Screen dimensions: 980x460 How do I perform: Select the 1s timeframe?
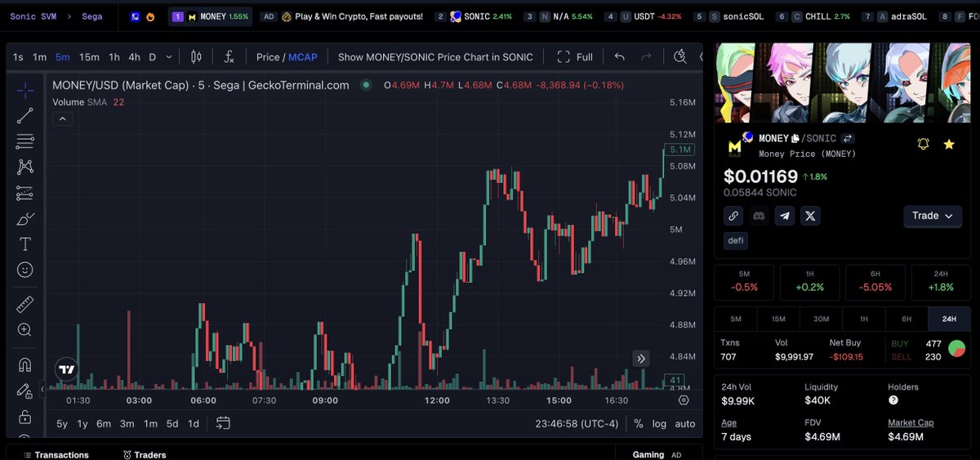(18, 57)
